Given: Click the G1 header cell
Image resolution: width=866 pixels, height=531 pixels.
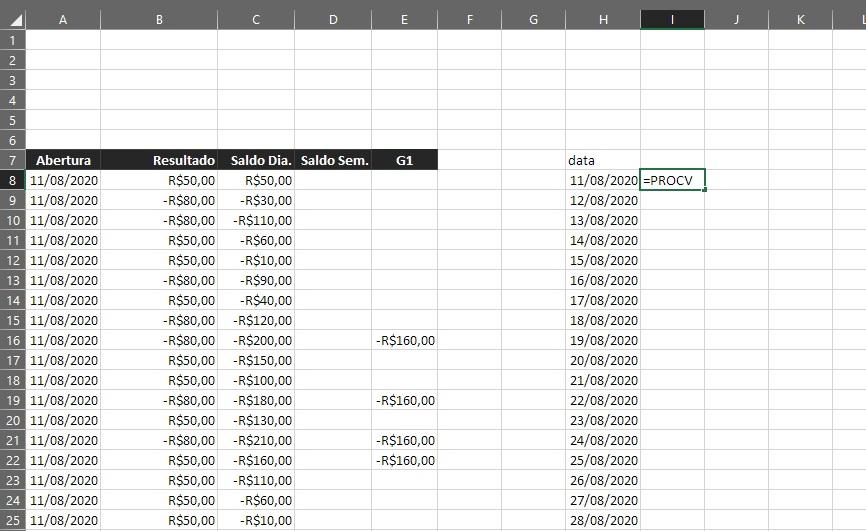Looking at the screenshot, I should [x=404, y=160].
